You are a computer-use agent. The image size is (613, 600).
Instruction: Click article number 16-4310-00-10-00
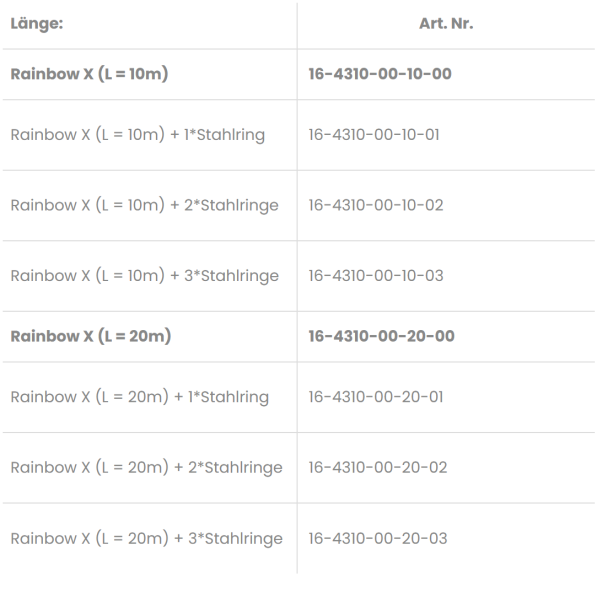coord(381,75)
